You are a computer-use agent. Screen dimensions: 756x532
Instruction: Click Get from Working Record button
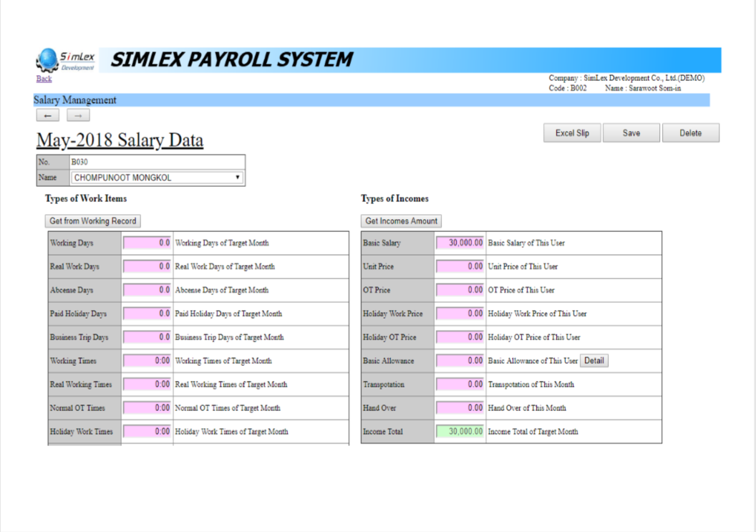[x=93, y=221]
